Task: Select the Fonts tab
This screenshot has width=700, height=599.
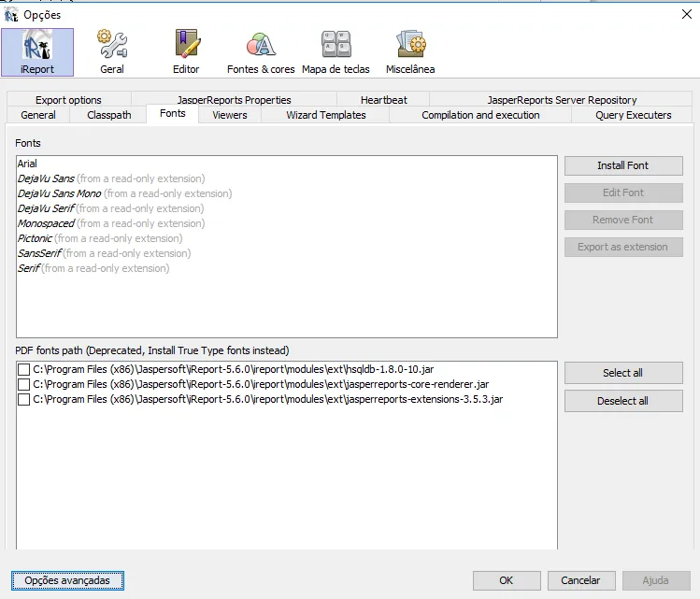Action: [172, 114]
